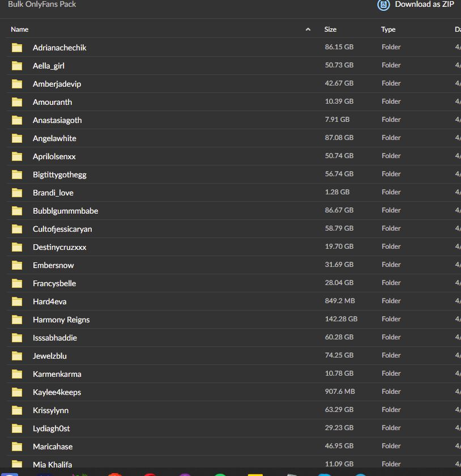
Task: Click the folder icon beside Embersnow
Action: (x=17, y=265)
